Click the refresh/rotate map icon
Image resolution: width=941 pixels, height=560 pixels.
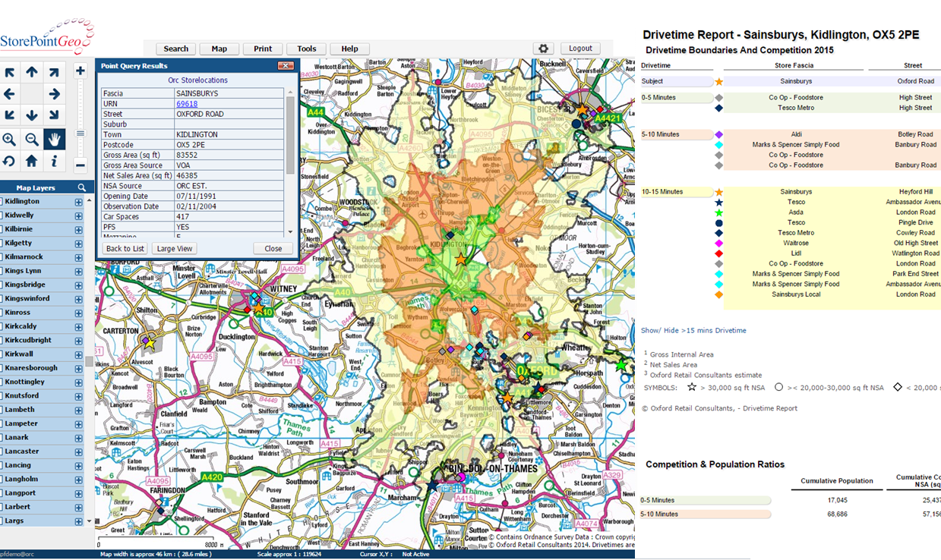[9, 161]
